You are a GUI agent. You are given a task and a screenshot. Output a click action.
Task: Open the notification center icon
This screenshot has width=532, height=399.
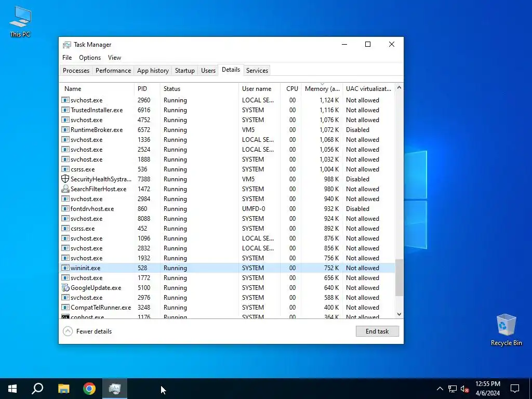(x=515, y=389)
